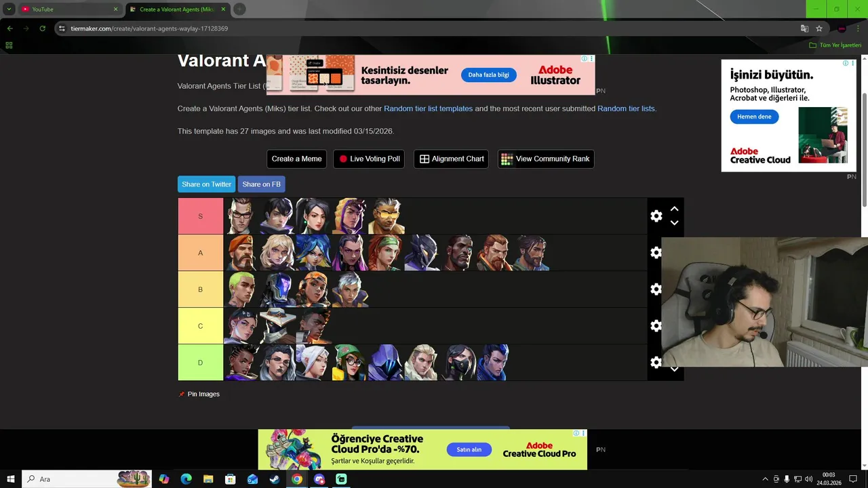Open Steam from the taskbar

275,479
